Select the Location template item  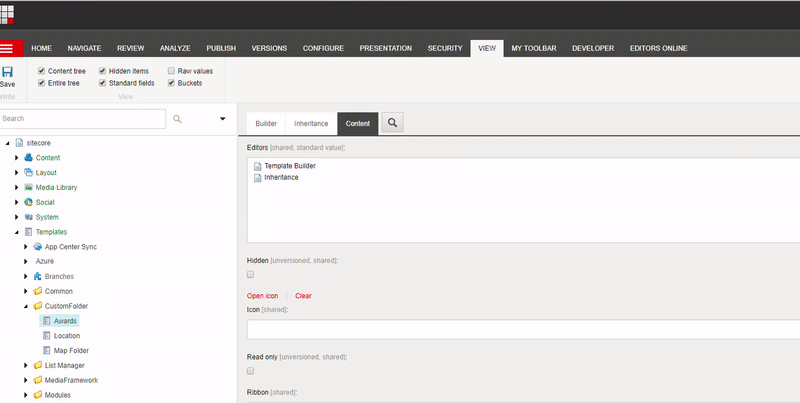(x=67, y=336)
